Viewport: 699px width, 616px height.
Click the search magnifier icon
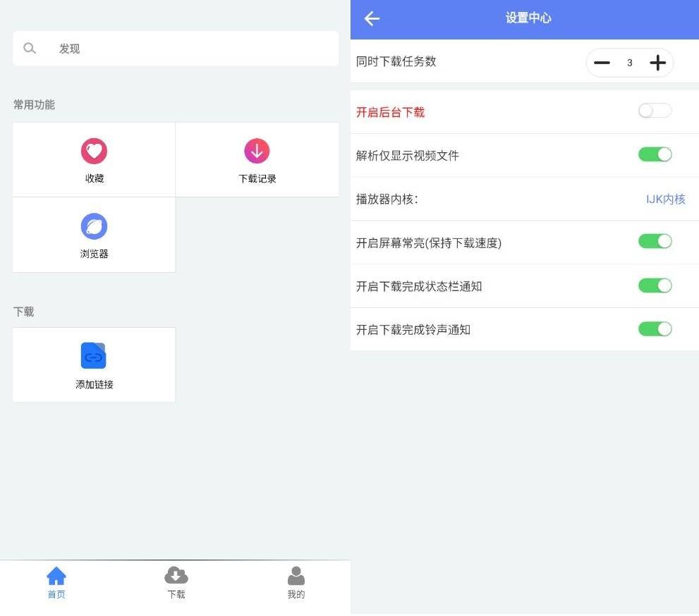coord(30,49)
